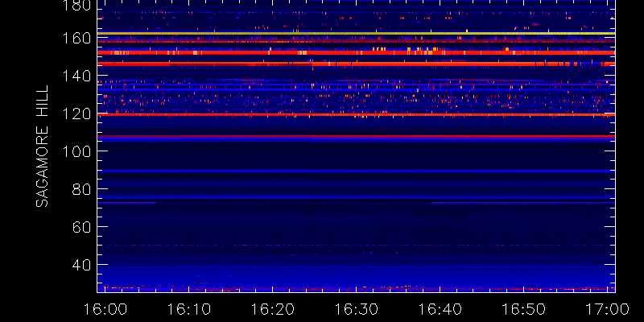Click the 16:40 time axis label
Viewport: 644px width, 322px height.
pyautogui.click(x=440, y=309)
